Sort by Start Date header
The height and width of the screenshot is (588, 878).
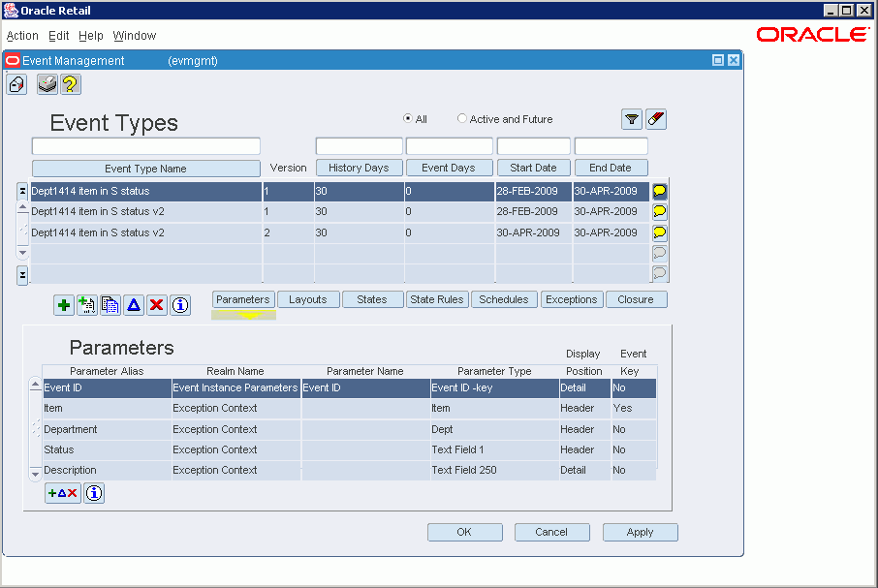pyautogui.click(x=533, y=168)
